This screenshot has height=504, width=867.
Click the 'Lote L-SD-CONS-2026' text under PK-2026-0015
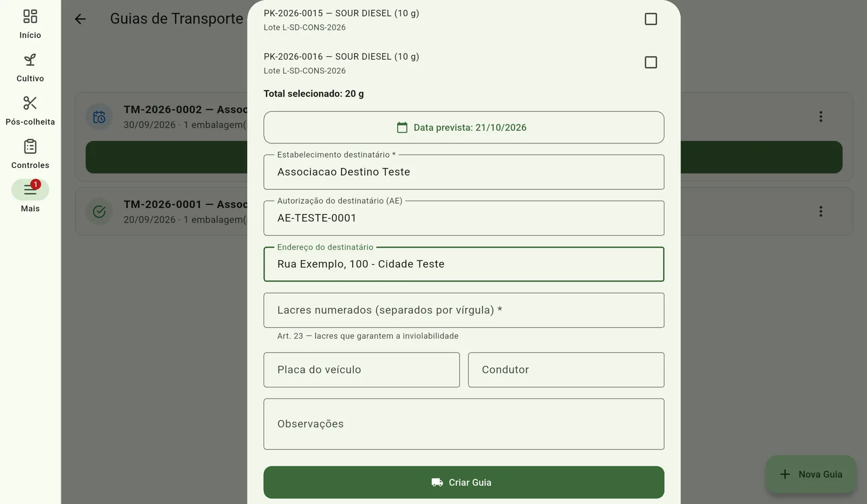(x=305, y=28)
